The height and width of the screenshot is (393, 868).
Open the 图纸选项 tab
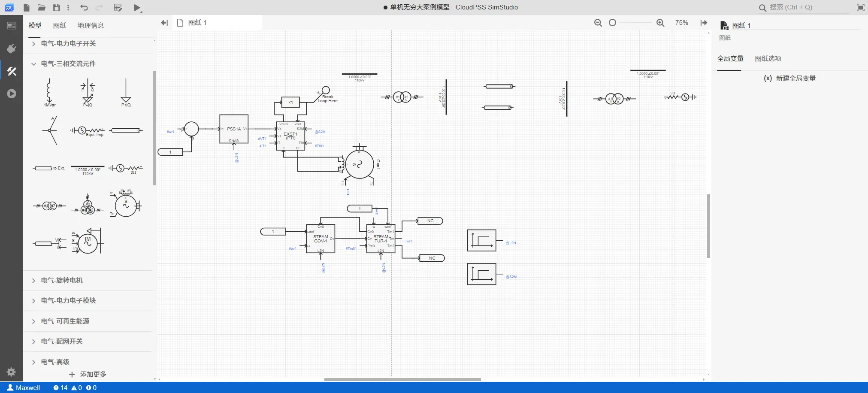point(768,58)
